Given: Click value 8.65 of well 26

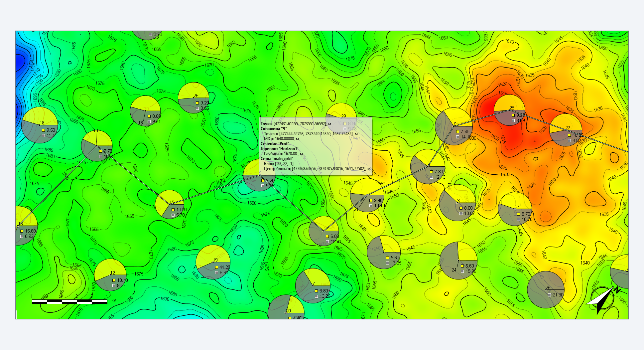Looking at the screenshot, I should point(205,108).
